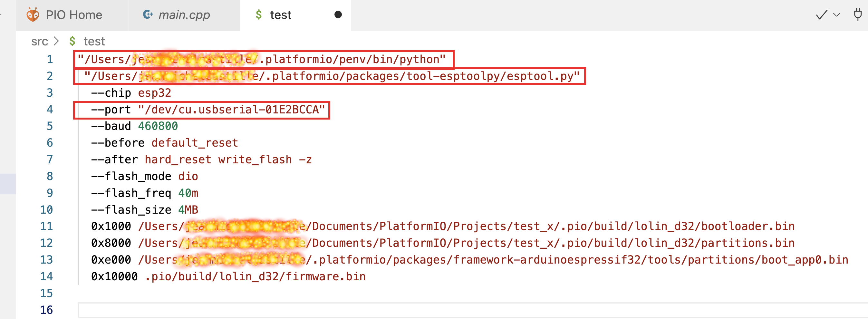The image size is (868, 319).
Task: Open the dropdown arrow next to the checkmark
Action: [x=836, y=15]
